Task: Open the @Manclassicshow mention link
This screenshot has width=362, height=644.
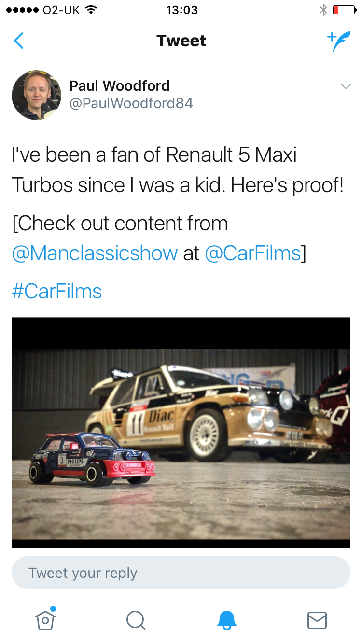Action: [x=95, y=253]
